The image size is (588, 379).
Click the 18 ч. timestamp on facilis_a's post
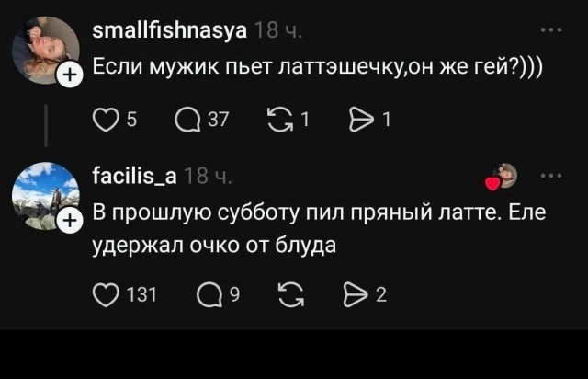(204, 178)
